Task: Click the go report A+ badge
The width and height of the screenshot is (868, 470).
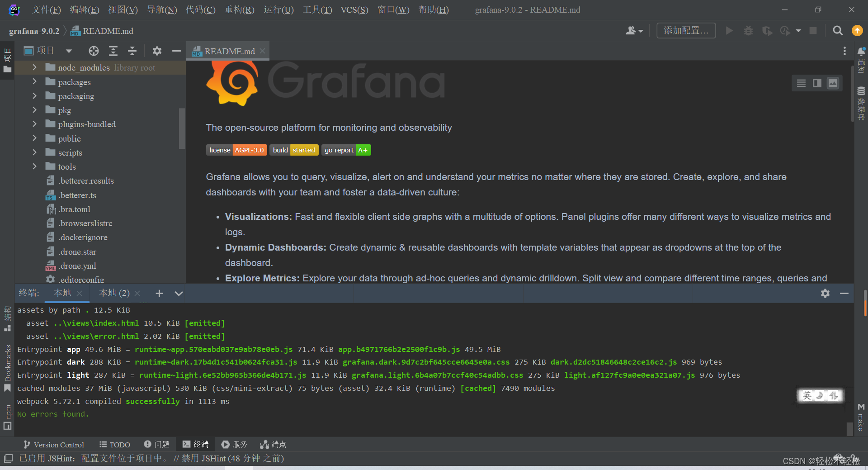Action: pos(346,150)
